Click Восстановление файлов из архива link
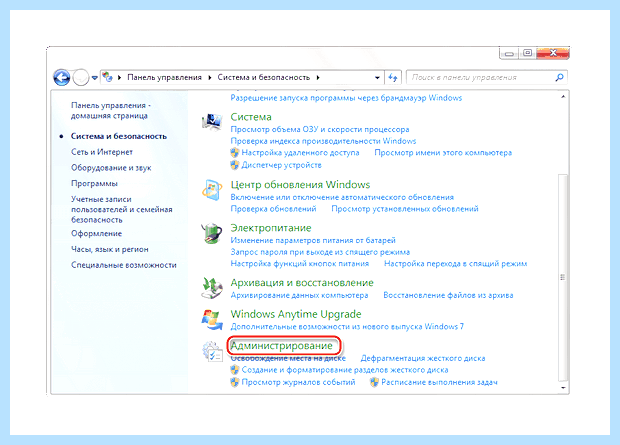Image resolution: width=620 pixels, height=445 pixels. click(x=448, y=295)
